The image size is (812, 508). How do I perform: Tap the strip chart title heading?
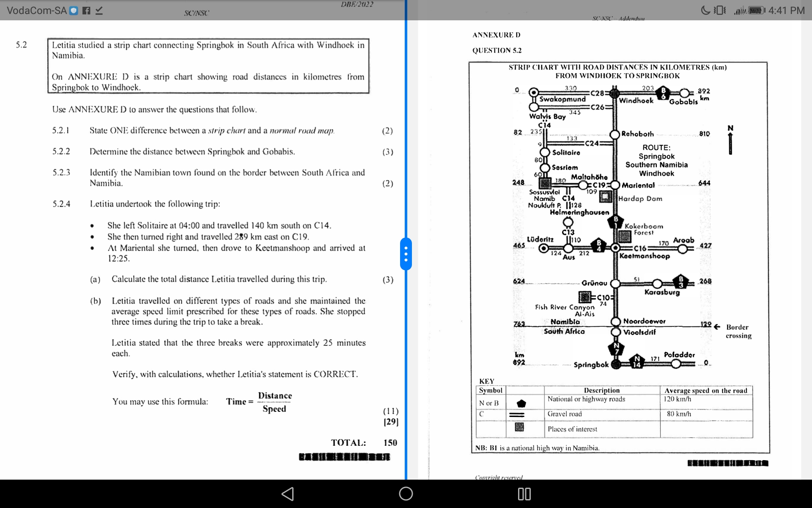pyautogui.click(x=618, y=71)
